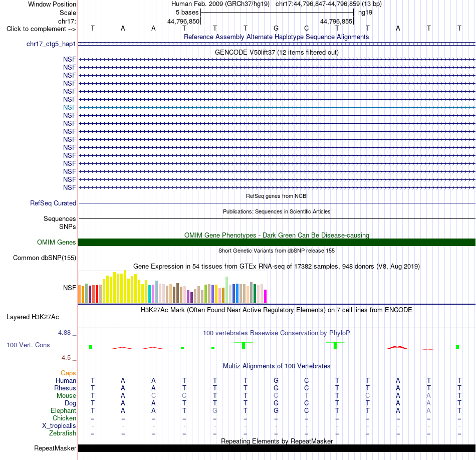Click the 'Sequences' publications track label
The width and height of the screenshot is (476, 460).
[x=60, y=218]
